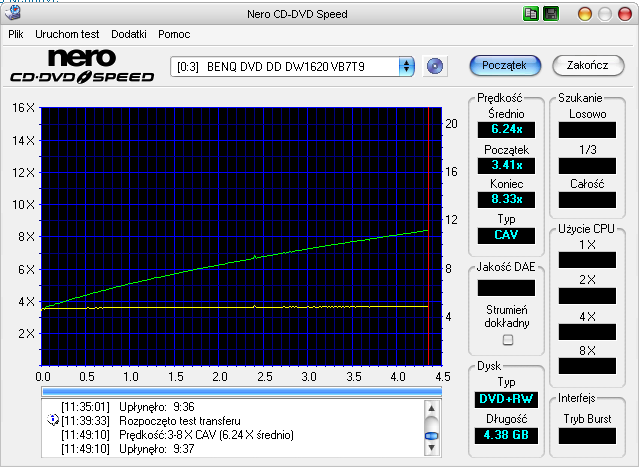
Task: Click the Tryb Burst rate field
Action: coord(587,436)
